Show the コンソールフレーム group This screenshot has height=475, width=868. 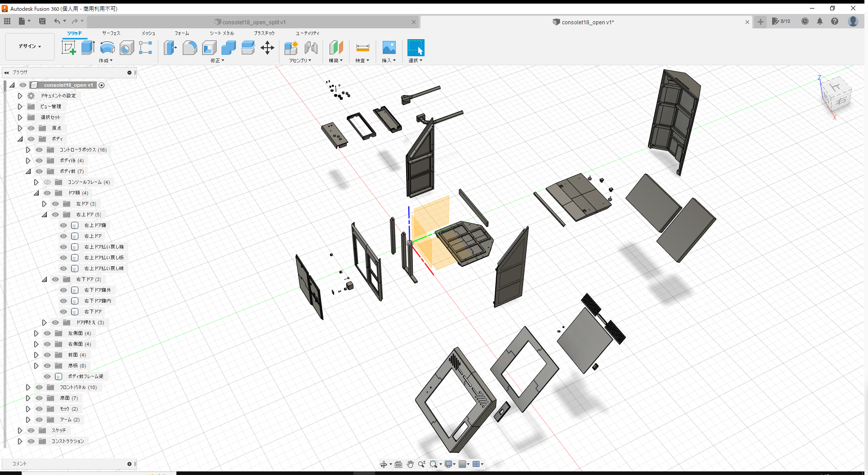pyautogui.click(x=47, y=182)
